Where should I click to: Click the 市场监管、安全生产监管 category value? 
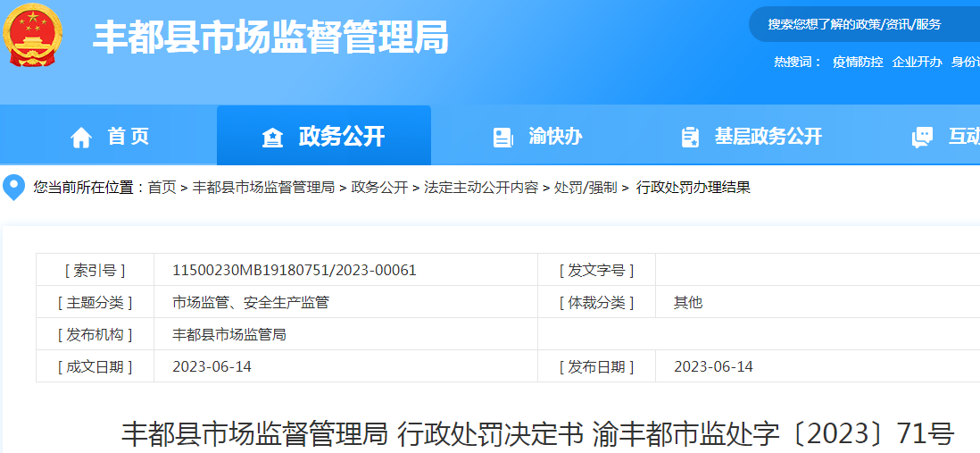point(251,303)
